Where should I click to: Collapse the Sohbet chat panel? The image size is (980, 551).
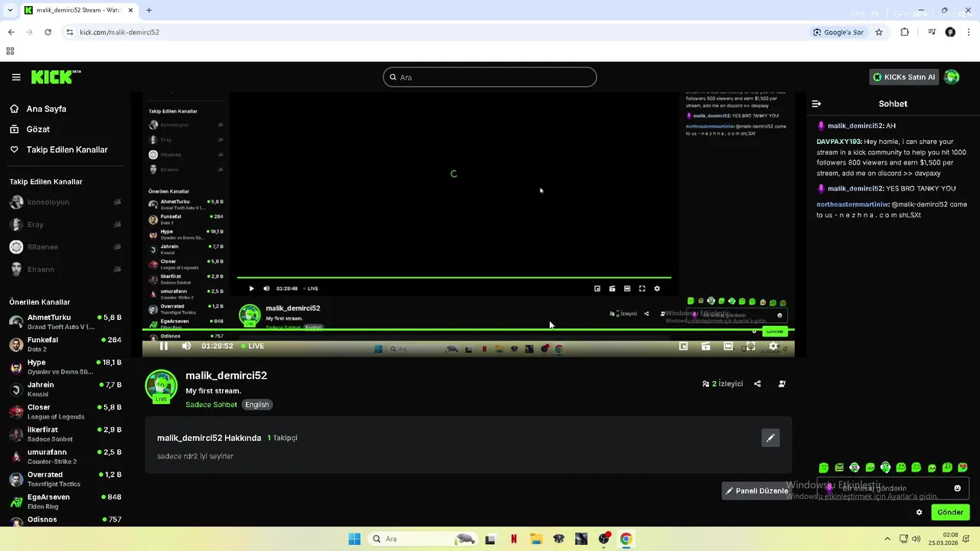coord(816,103)
